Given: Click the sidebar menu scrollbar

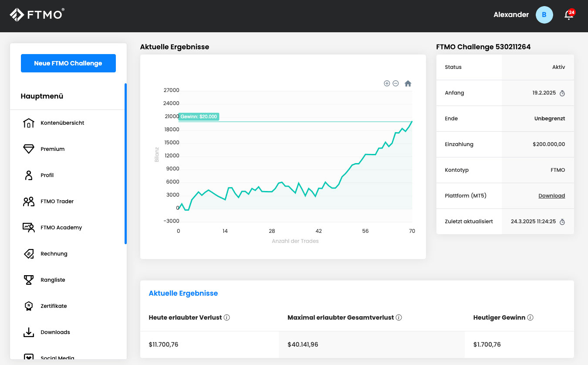Looking at the screenshot, I should point(125,164).
